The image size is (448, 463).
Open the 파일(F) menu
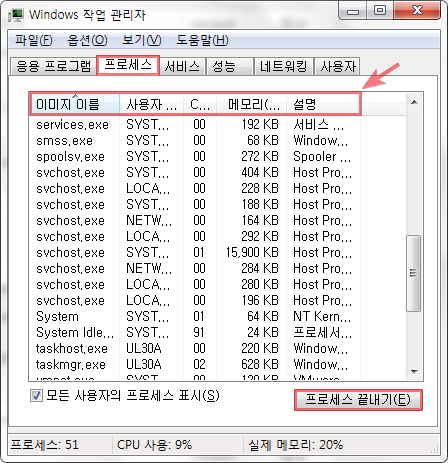34,40
